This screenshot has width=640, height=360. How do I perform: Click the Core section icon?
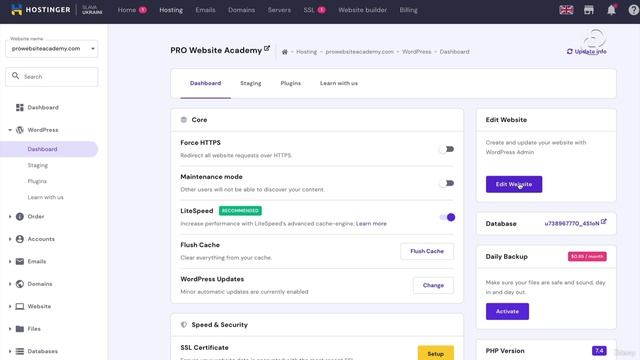[184, 120]
